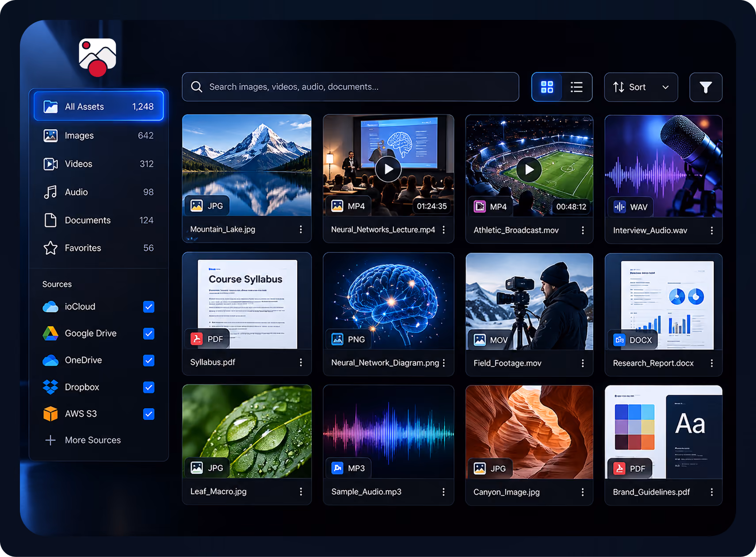Click the search magnifier icon
Image resolution: width=756 pixels, height=557 pixels.
pos(196,87)
